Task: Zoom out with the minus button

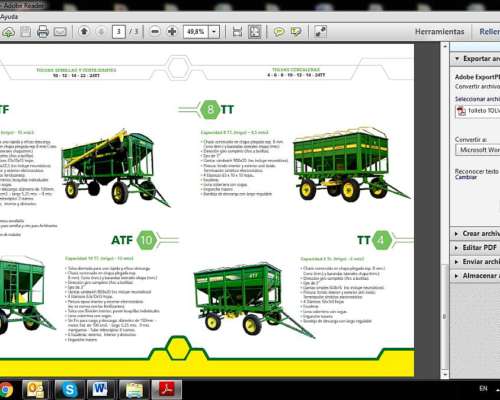Action: 155,32
